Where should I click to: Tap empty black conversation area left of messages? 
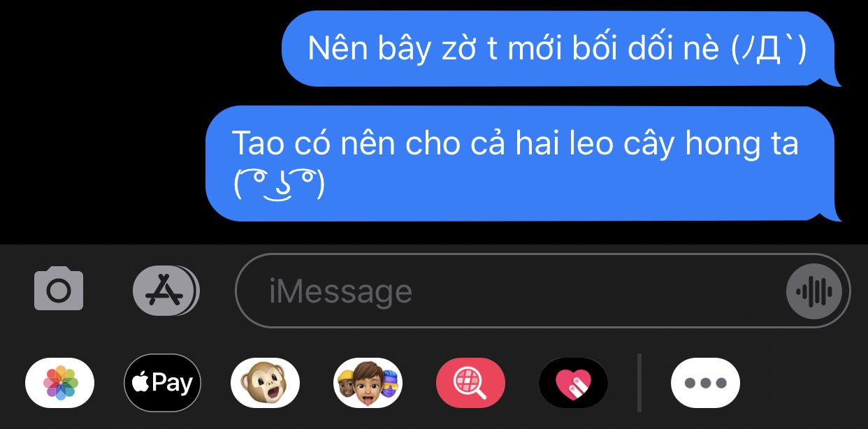click(x=105, y=119)
